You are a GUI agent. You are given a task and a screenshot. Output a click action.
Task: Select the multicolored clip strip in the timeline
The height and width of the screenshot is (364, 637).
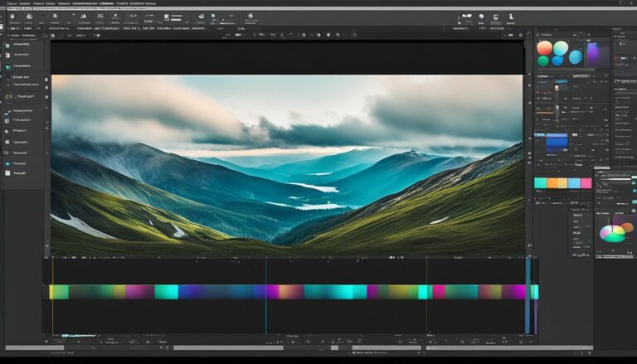point(294,292)
